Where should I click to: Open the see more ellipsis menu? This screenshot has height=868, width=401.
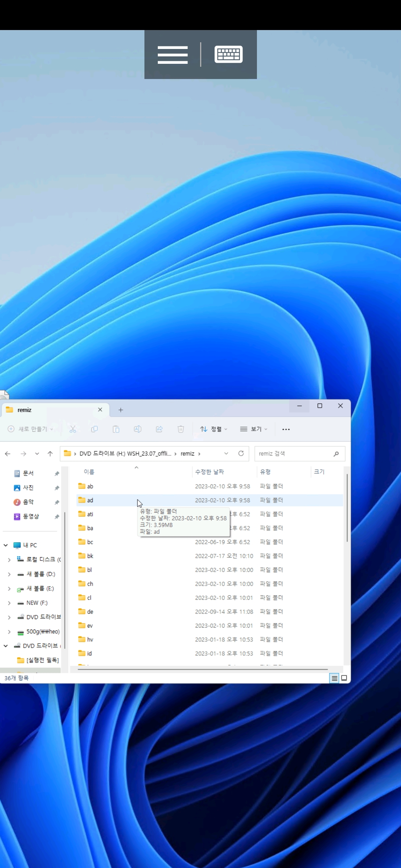(286, 429)
